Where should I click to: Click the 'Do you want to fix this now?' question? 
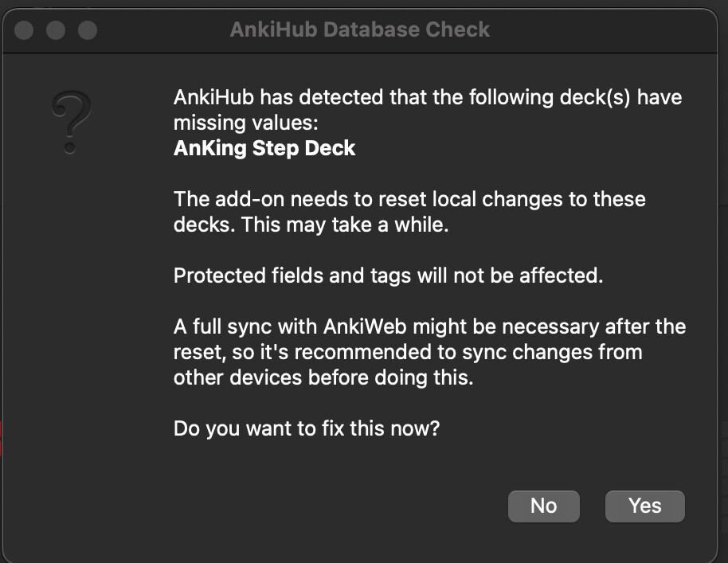click(x=307, y=428)
